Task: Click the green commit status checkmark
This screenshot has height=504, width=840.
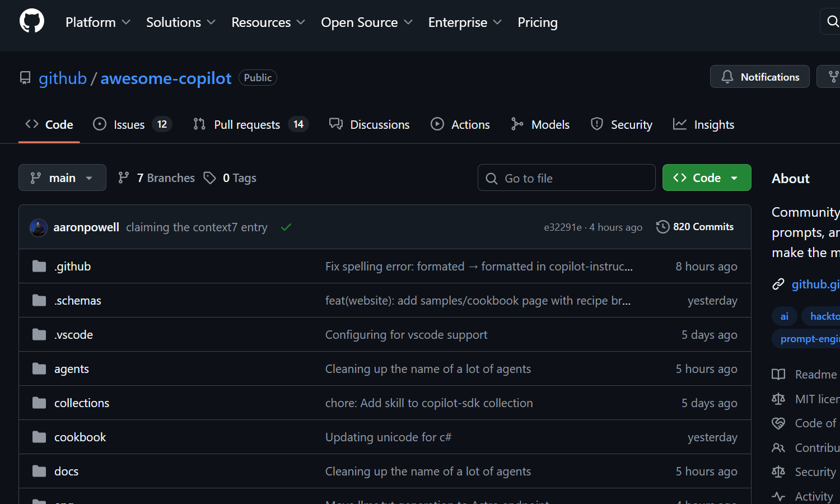Action: click(x=286, y=227)
